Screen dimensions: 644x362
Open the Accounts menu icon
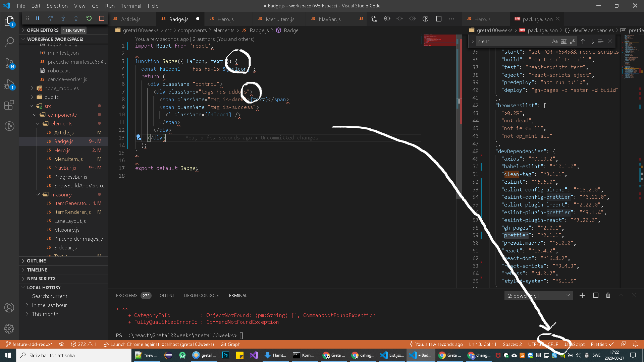point(9,308)
